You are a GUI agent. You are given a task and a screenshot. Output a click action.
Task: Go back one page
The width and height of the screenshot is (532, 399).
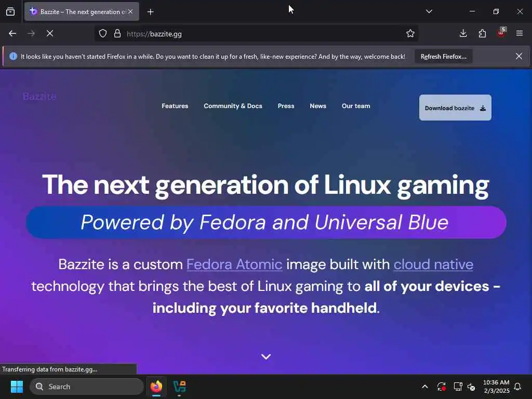pos(12,34)
